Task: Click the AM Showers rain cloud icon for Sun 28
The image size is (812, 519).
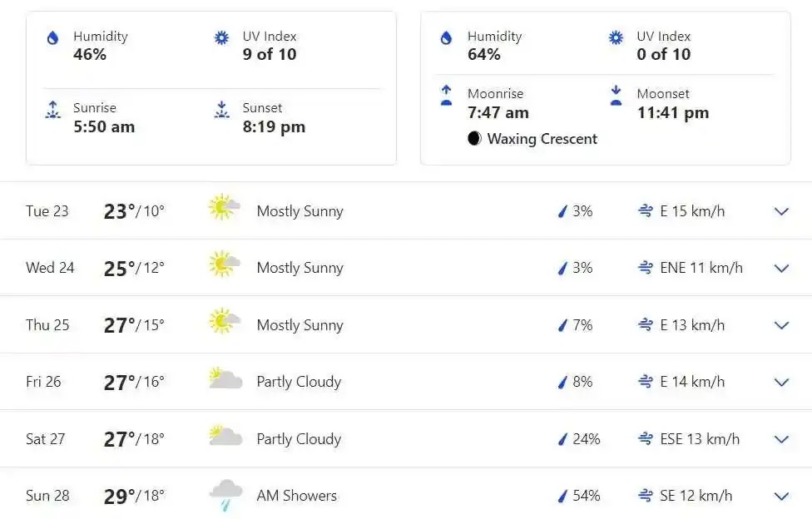Action: click(225, 495)
